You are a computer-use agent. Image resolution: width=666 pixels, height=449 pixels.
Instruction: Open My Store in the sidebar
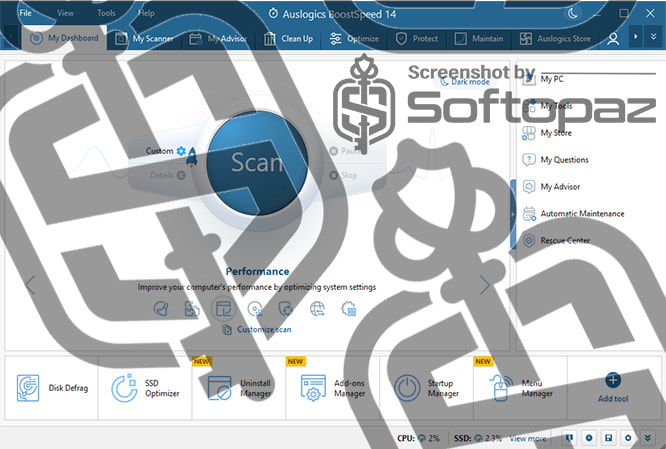click(556, 133)
